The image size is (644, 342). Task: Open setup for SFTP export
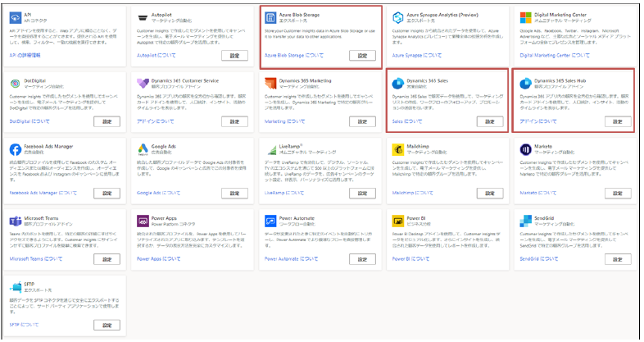(107, 325)
